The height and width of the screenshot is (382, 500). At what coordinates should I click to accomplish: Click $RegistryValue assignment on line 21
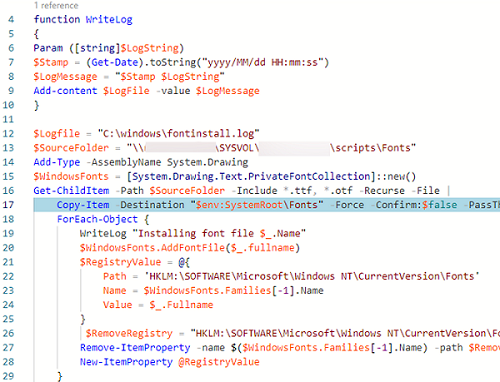pos(120,262)
